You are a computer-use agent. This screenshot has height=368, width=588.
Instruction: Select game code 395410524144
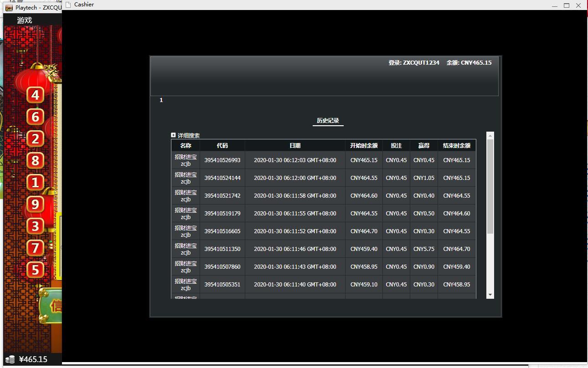click(222, 178)
